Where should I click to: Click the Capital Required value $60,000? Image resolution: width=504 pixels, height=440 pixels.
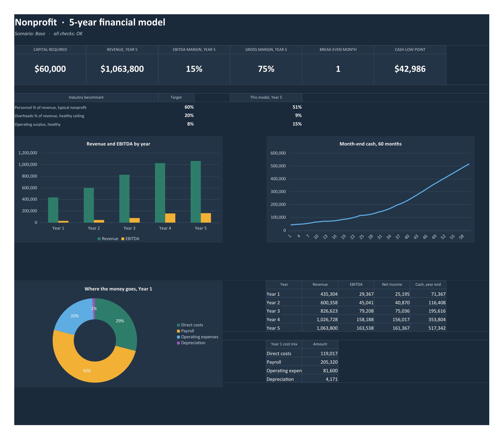point(50,69)
